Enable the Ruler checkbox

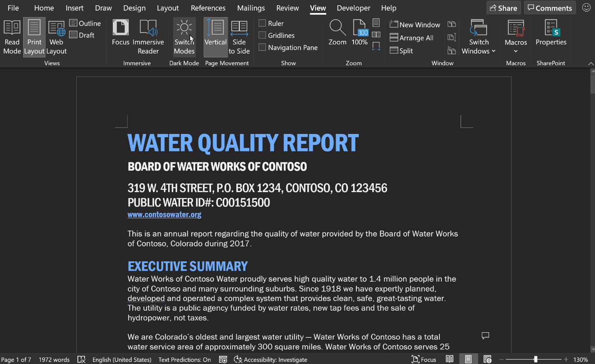pyautogui.click(x=263, y=23)
